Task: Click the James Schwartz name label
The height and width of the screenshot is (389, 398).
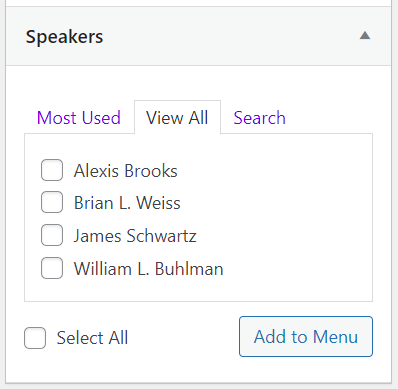Action: pos(135,236)
